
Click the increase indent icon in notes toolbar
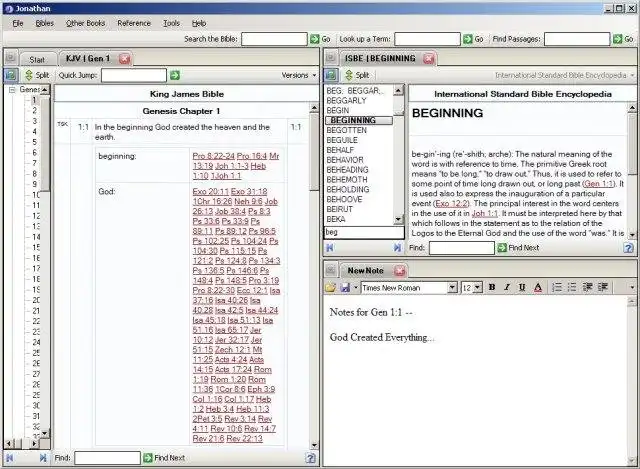603,287
